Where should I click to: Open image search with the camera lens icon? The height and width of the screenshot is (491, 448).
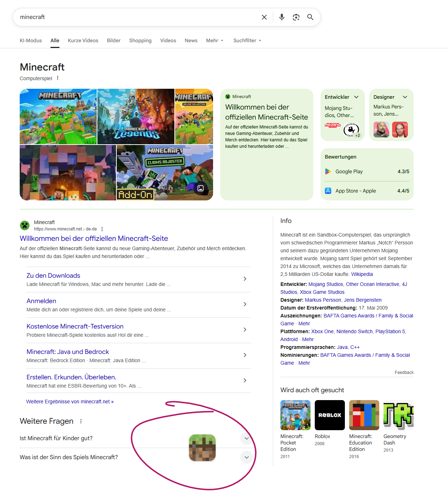coord(296,17)
